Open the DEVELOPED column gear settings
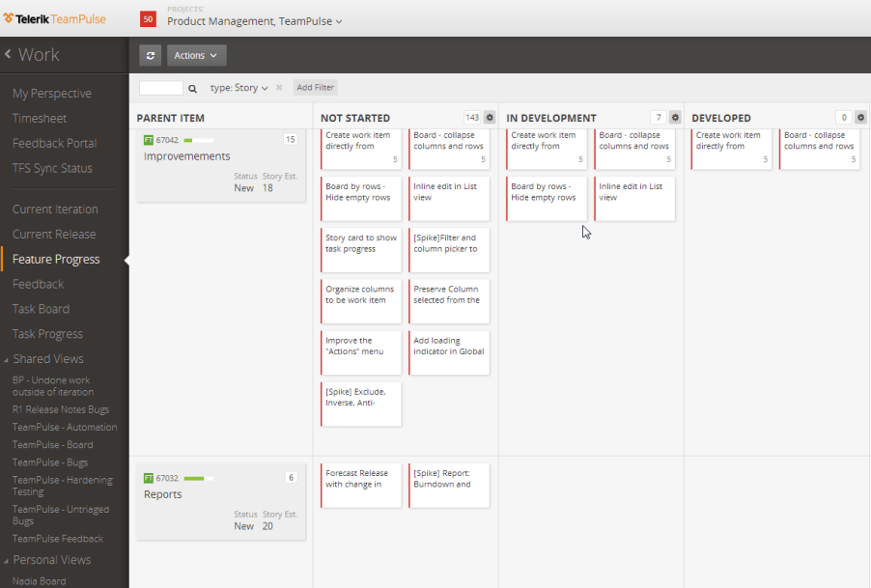871x588 pixels. point(858,117)
